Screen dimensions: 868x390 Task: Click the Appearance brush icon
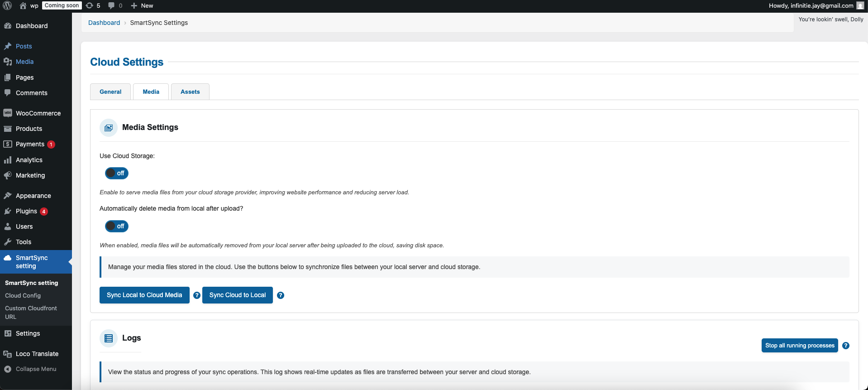point(8,196)
